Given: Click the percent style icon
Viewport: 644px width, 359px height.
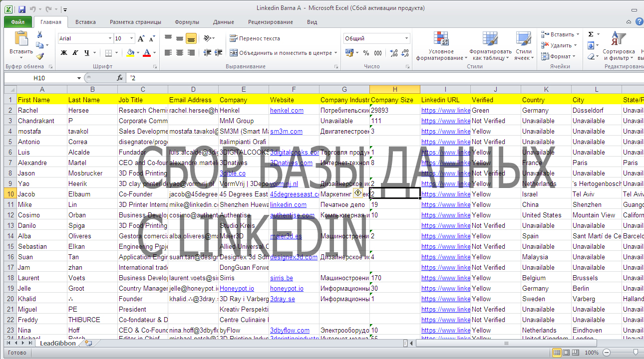Looking at the screenshot, I should click(x=366, y=52).
